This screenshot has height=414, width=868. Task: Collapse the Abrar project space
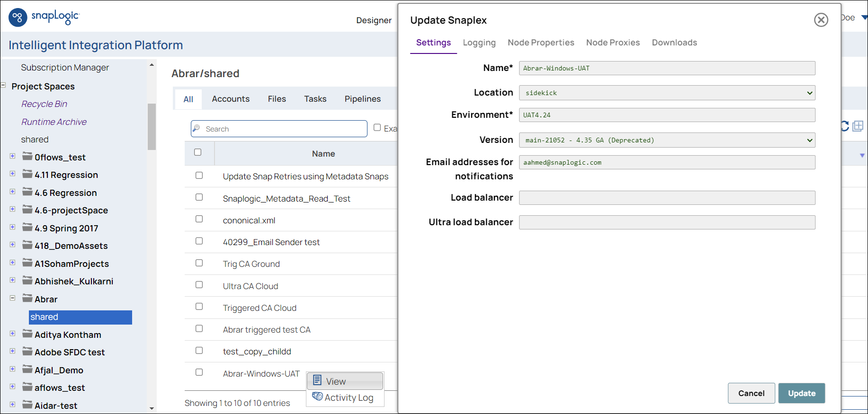pos(12,298)
